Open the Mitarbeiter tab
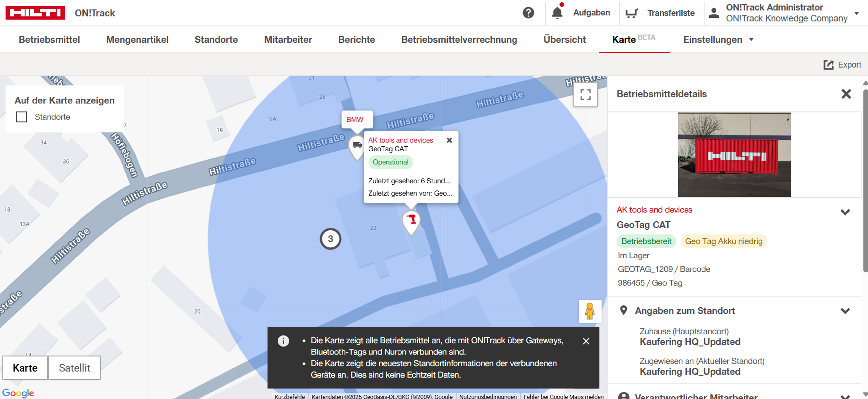The width and height of the screenshot is (868, 399). [288, 39]
